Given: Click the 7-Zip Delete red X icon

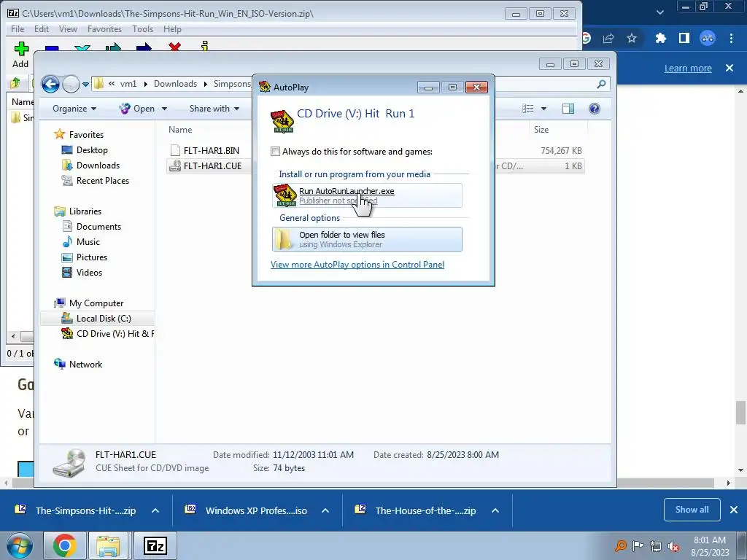Looking at the screenshot, I should [174, 47].
